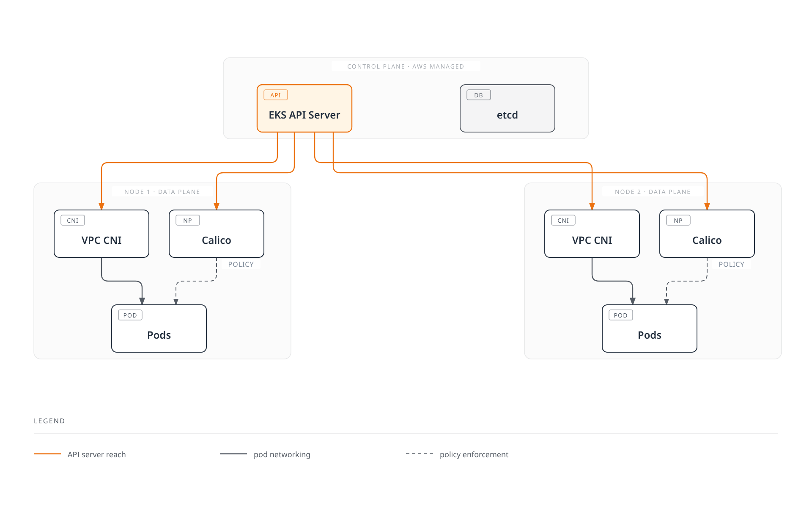Select the EKS API Server node

point(304,108)
